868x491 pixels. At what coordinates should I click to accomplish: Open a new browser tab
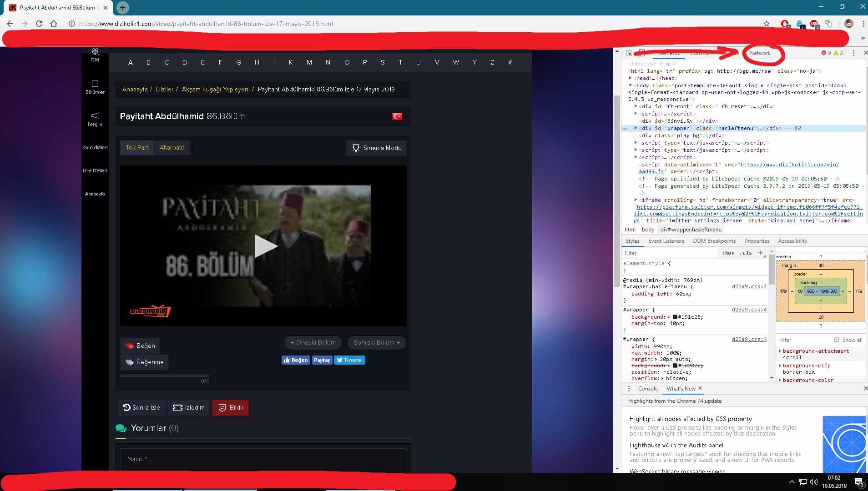122,7
